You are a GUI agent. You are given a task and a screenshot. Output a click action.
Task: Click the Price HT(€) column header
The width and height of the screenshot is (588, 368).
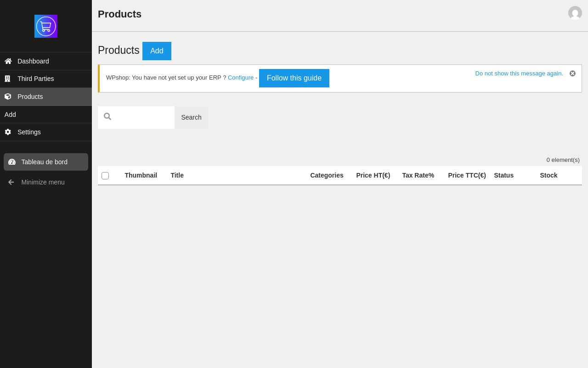point(373,175)
